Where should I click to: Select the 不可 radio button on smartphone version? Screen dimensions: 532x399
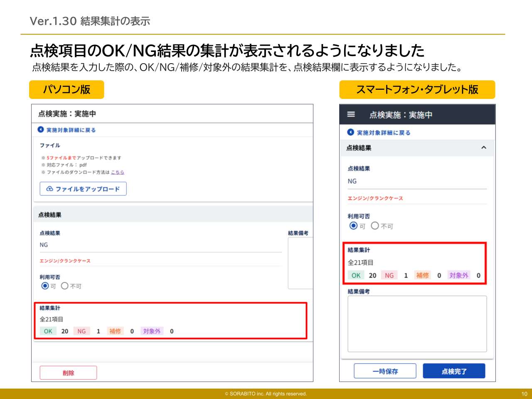[x=375, y=226]
